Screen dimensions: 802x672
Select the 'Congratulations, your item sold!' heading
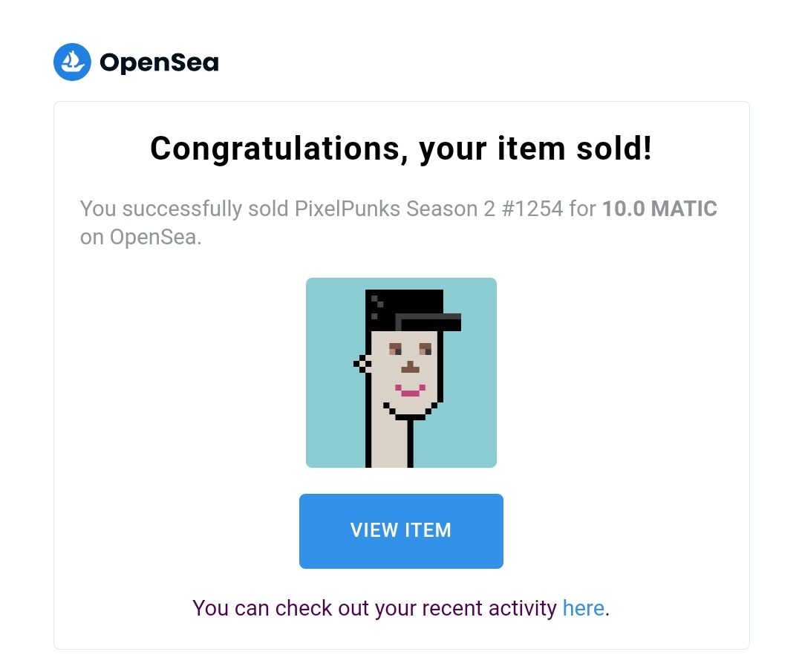point(401,149)
